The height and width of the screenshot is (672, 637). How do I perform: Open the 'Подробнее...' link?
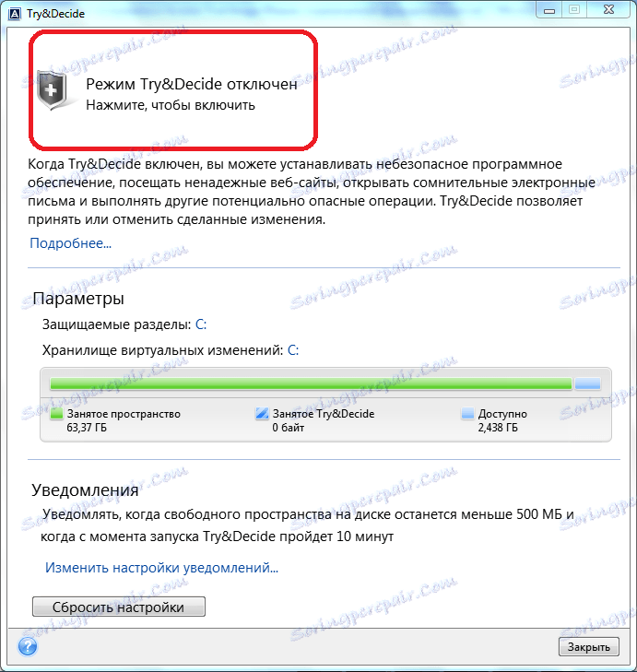click(x=70, y=243)
